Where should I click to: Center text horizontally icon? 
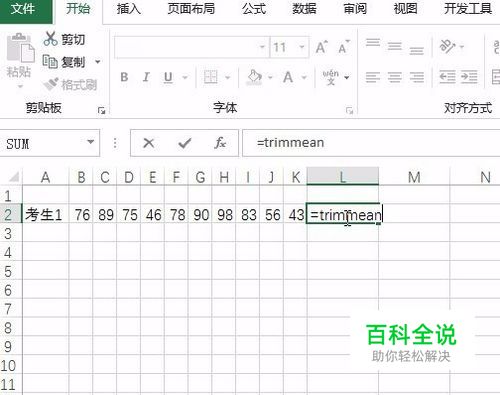(395, 77)
